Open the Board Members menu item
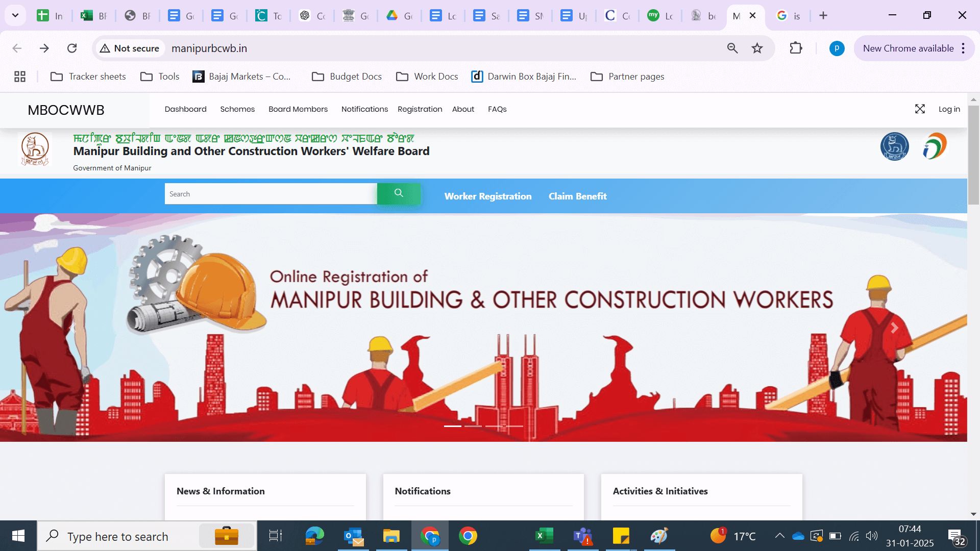Viewport: 980px width, 551px height. pos(298,109)
